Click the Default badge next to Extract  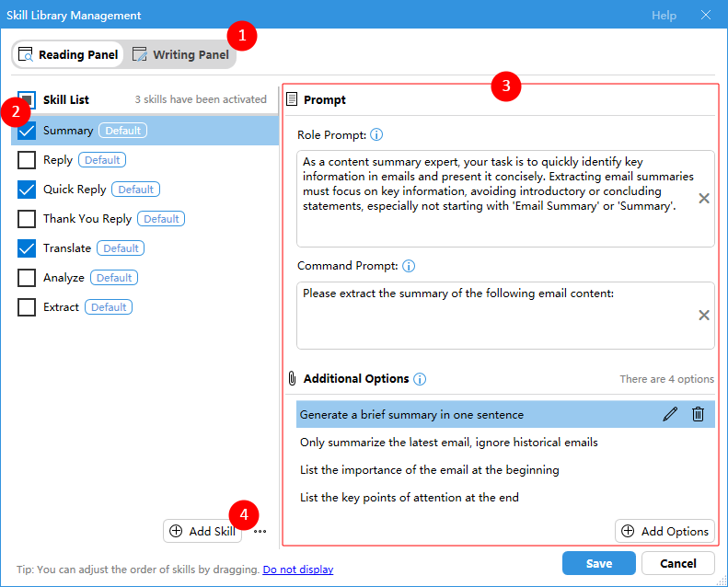(x=109, y=307)
